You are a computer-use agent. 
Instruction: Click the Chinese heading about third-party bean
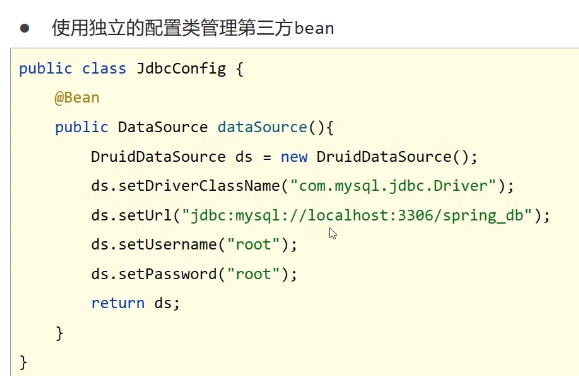point(193,28)
